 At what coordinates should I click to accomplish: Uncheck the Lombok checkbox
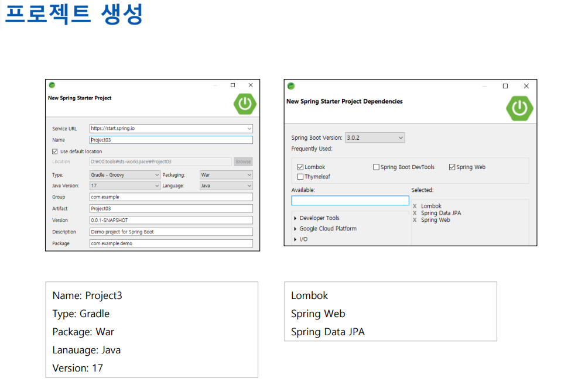click(x=300, y=167)
